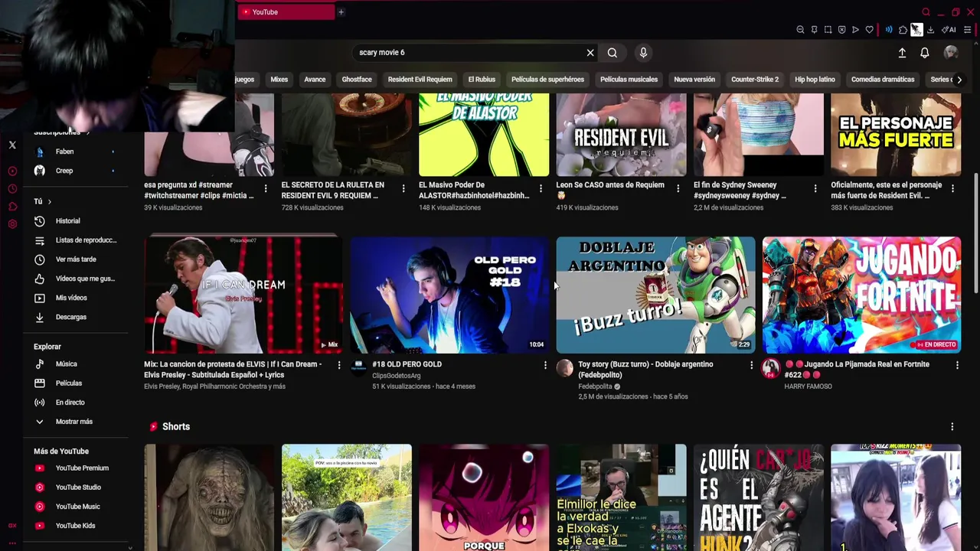This screenshot has height=551, width=980.
Task: Open the account avatar menu
Action: (951, 52)
